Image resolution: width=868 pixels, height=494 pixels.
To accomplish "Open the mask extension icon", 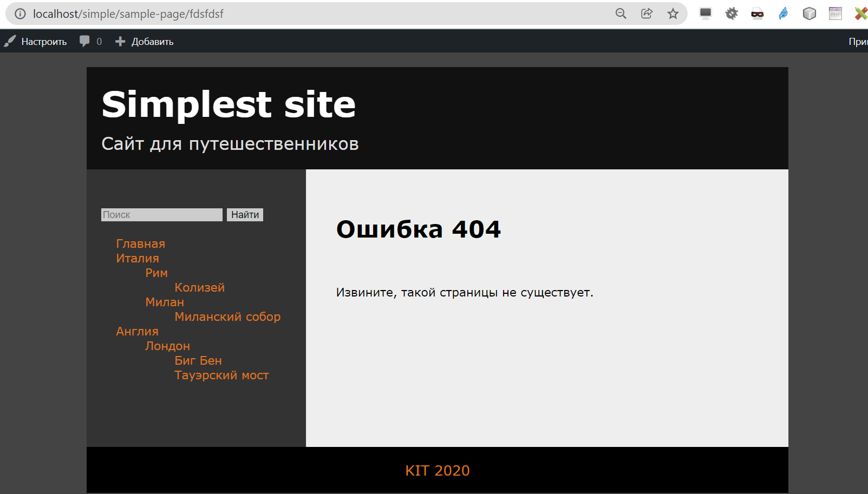I will tap(758, 14).
